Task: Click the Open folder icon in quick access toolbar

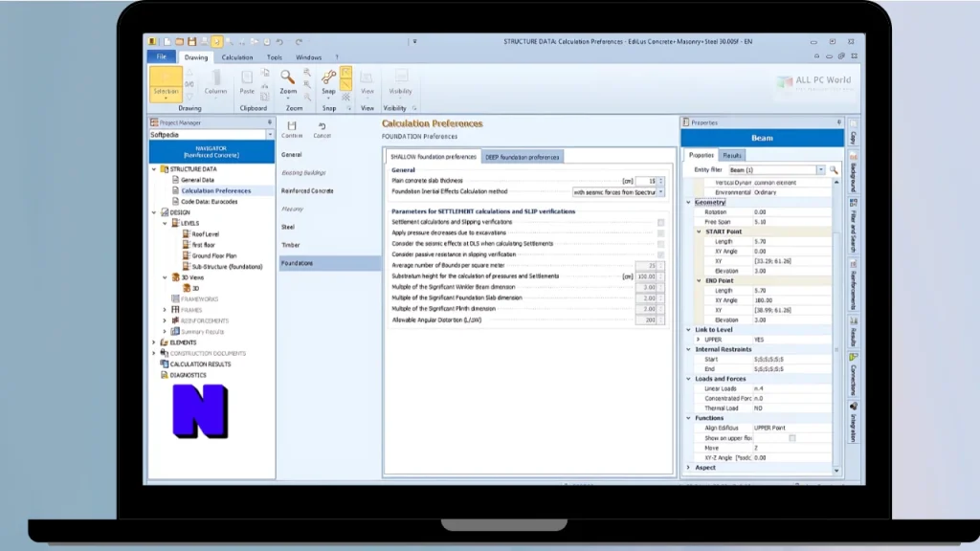Action: click(179, 42)
